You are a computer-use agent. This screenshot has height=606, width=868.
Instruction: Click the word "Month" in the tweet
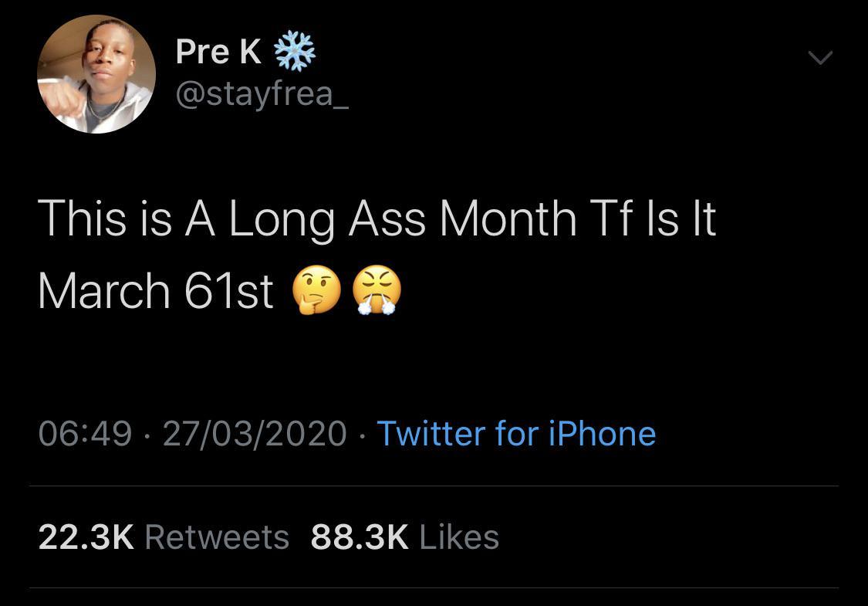pos(508,218)
